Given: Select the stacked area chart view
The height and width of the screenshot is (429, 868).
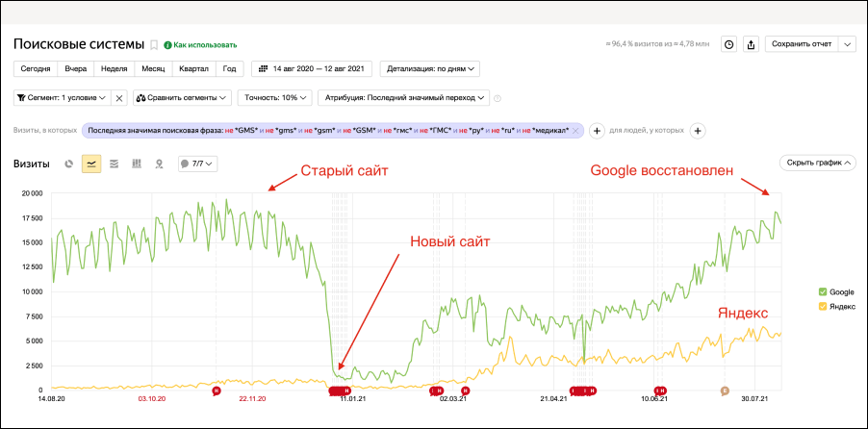Looking at the screenshot, I should click(115, 164).
